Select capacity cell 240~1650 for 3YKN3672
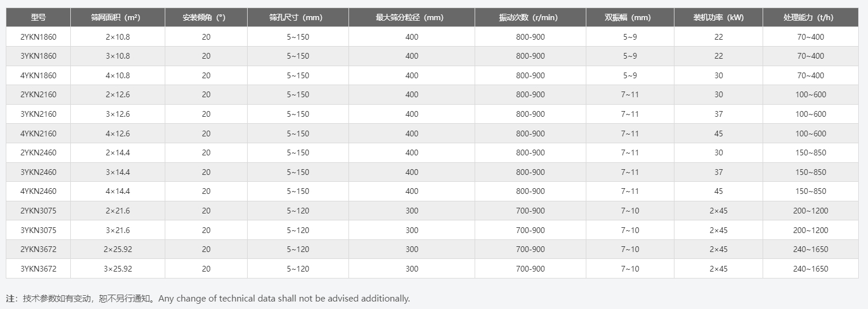Image resolution: width=868 pixels, height=309 pixels. tap(810, 269)
